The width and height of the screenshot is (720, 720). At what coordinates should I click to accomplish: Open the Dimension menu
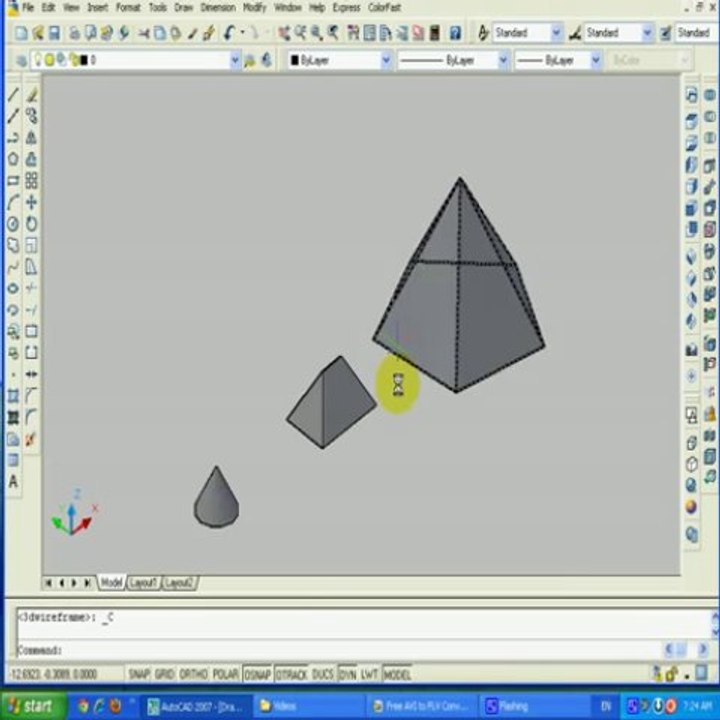click(218, 7)
